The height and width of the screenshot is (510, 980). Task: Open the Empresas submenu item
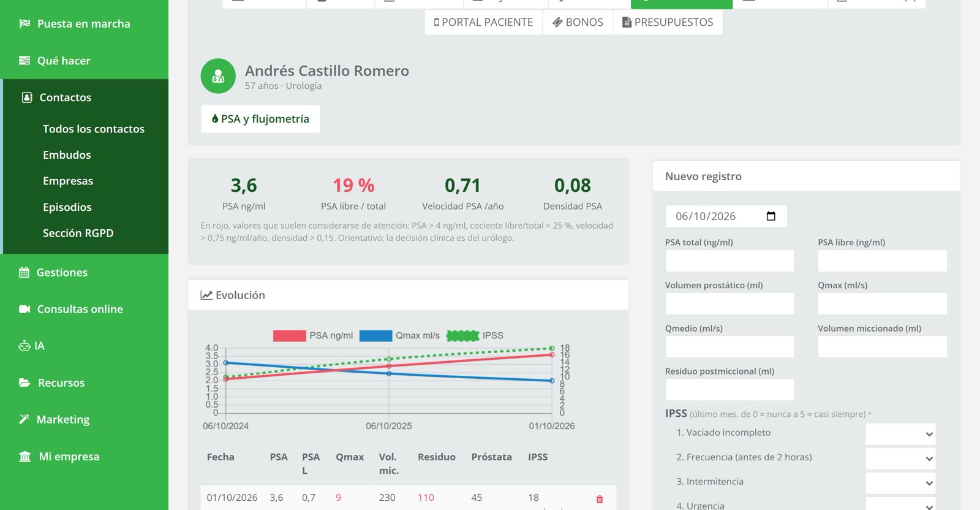click(68, 181)
